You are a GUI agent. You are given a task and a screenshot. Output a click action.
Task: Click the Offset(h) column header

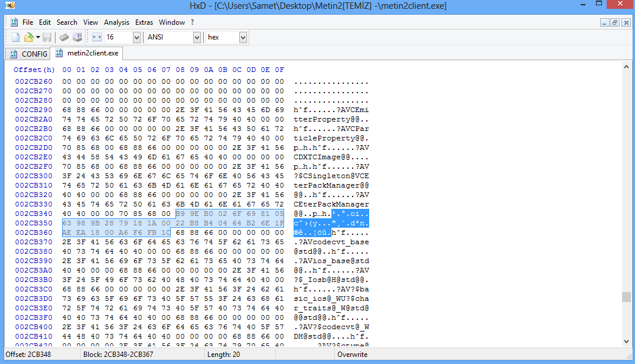pos(34,70)
